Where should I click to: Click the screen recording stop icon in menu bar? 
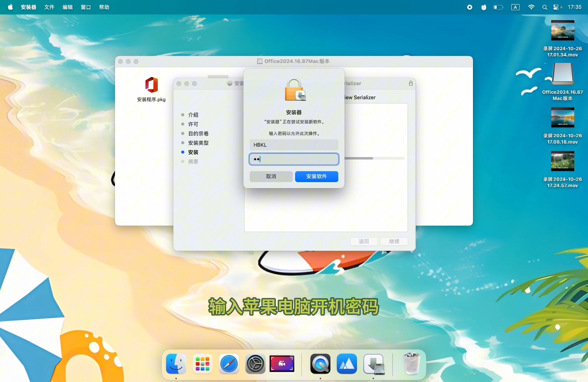[x=469, y=7]
